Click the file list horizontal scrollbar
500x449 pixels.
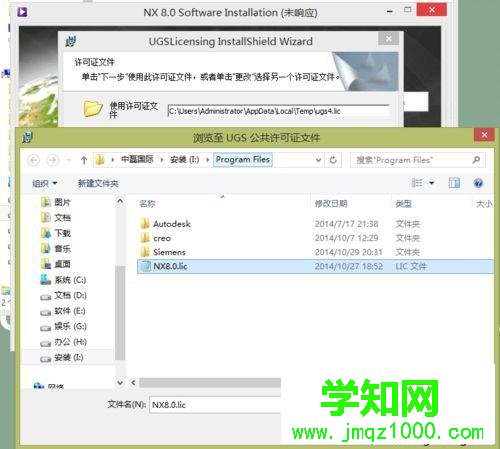(210, 383)
